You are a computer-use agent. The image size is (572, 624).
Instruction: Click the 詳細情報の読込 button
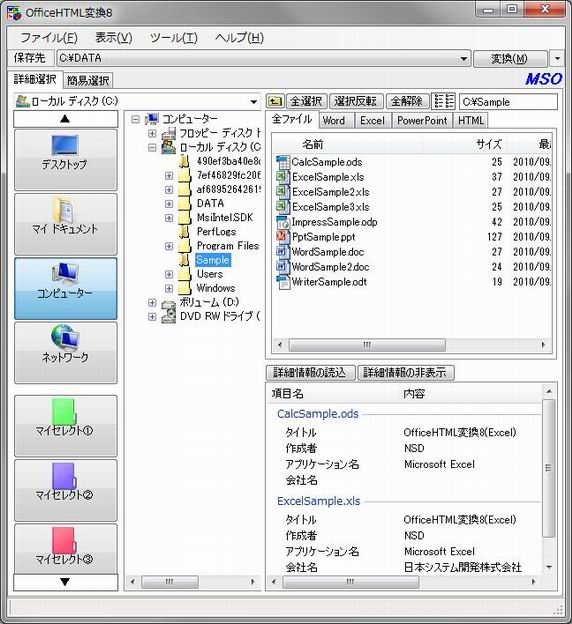click(310, 372)
